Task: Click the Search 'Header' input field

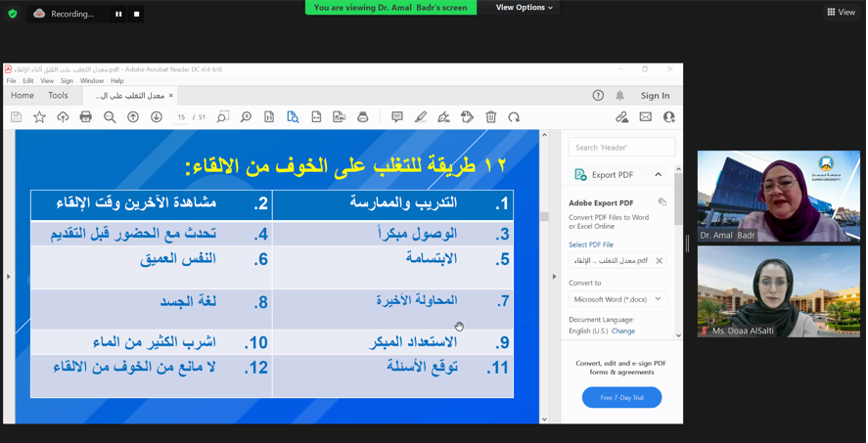Action: 621,147
